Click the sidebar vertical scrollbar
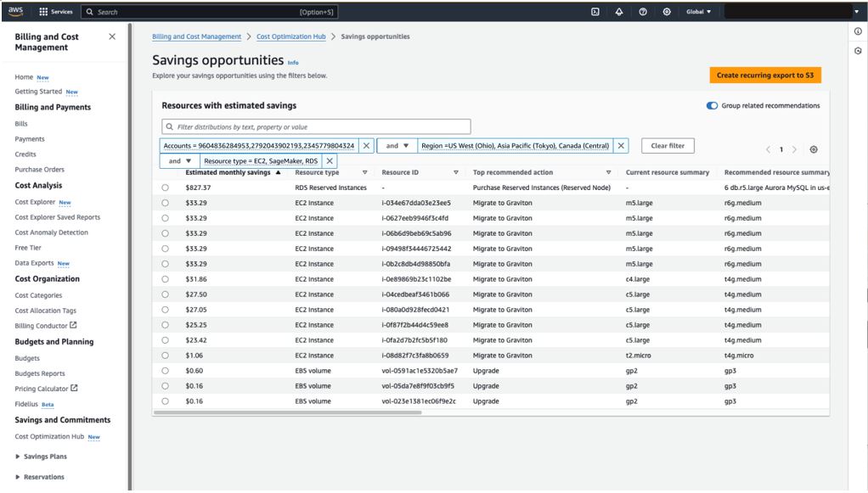This screenshot has width=868, height=493. point(130,256)
